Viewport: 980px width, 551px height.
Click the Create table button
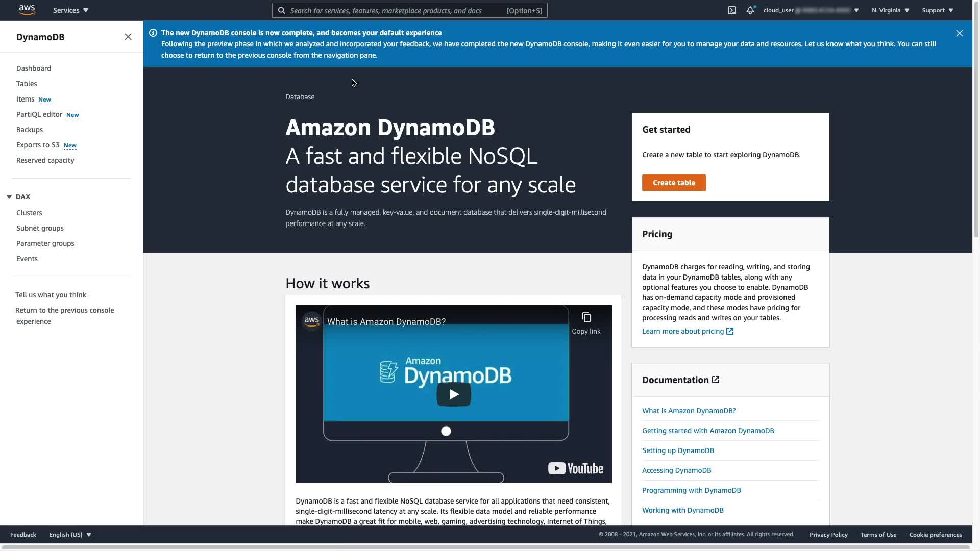coord(674,183)
